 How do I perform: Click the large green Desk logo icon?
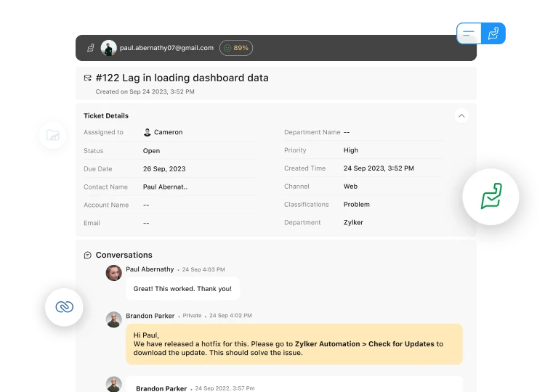[490, 196]
